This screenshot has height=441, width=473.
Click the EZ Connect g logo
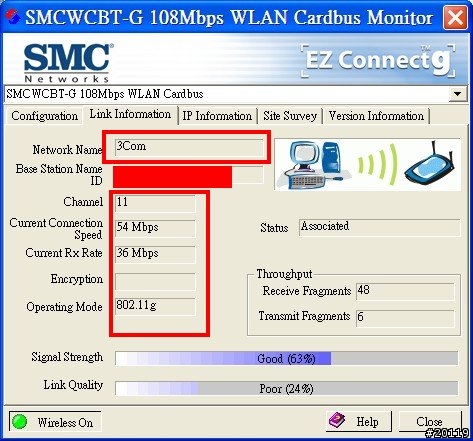(378, 61)
